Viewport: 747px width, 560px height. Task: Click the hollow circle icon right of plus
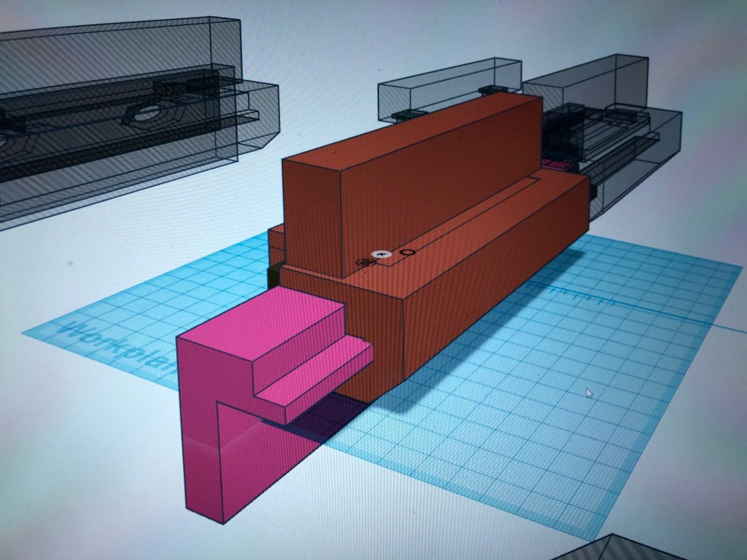point(408,252)
